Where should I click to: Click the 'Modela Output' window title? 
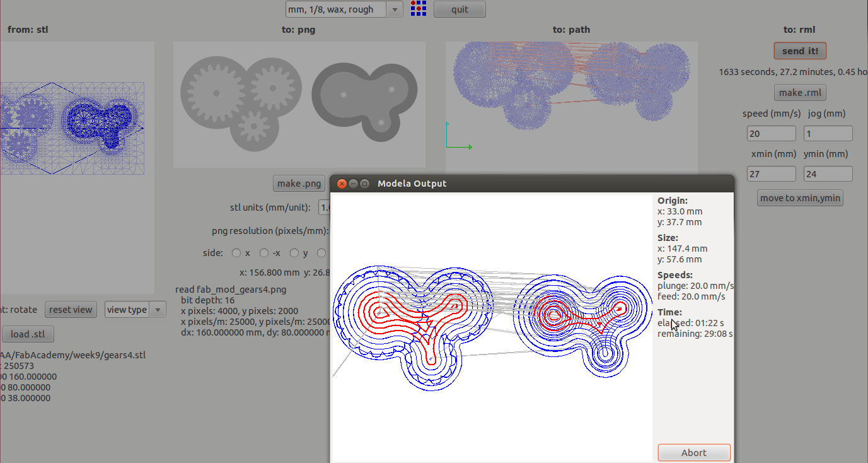pos(412,184)
